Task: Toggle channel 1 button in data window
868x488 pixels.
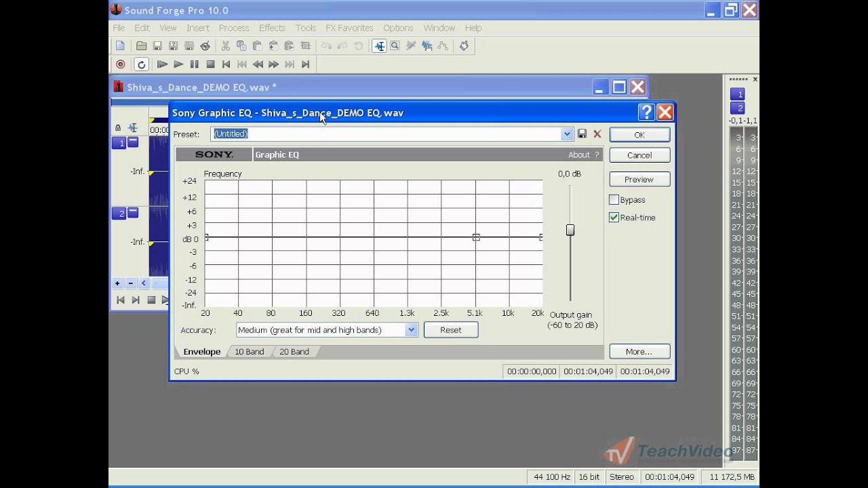Action: tap(119, 143)
